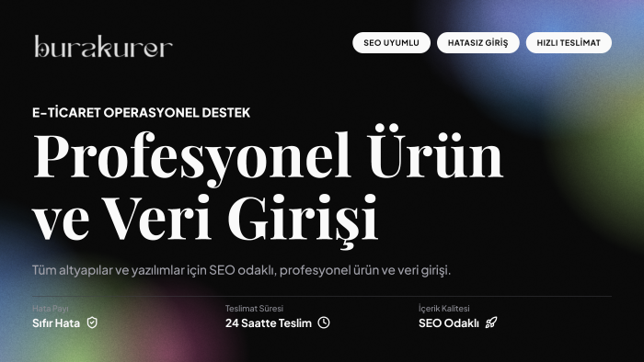Click the İçerik Kalitesi label
Image resolution: width=644 pixels, height=362 pixels.
pyautogui.click(x=444, y=309)
